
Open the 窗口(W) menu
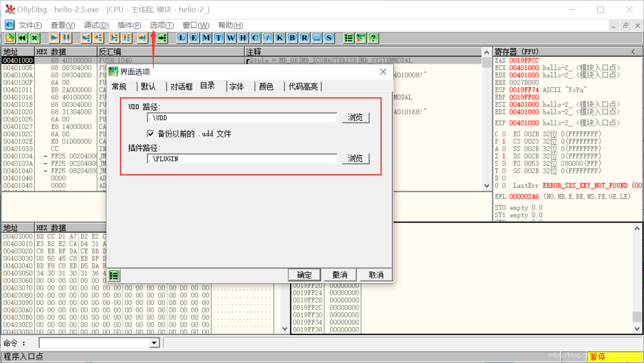(x=196, y=25)
